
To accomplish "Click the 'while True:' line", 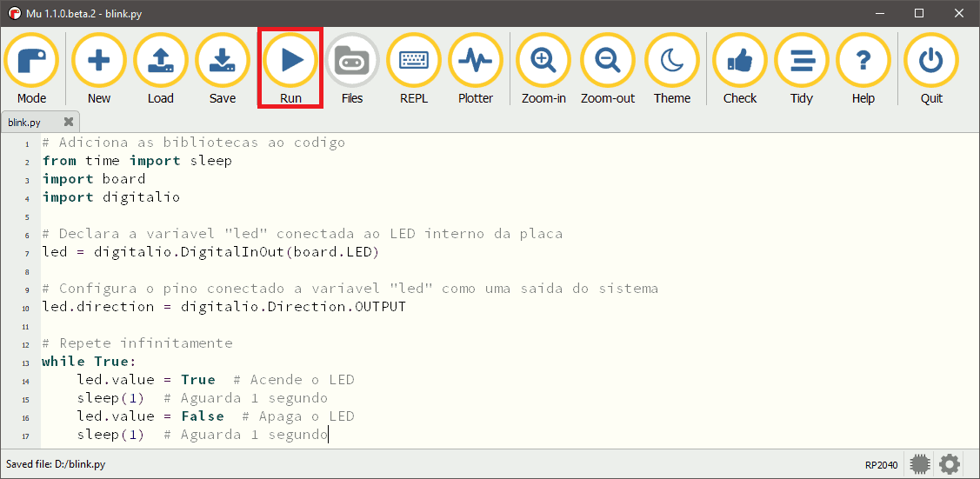I will (x=89, y=362).
